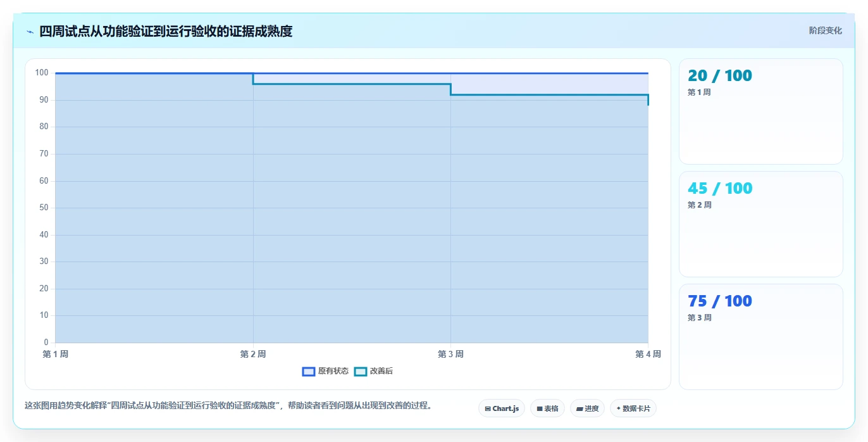
Task: Click the header icon beside the chart title
Action: coord(30,32)
